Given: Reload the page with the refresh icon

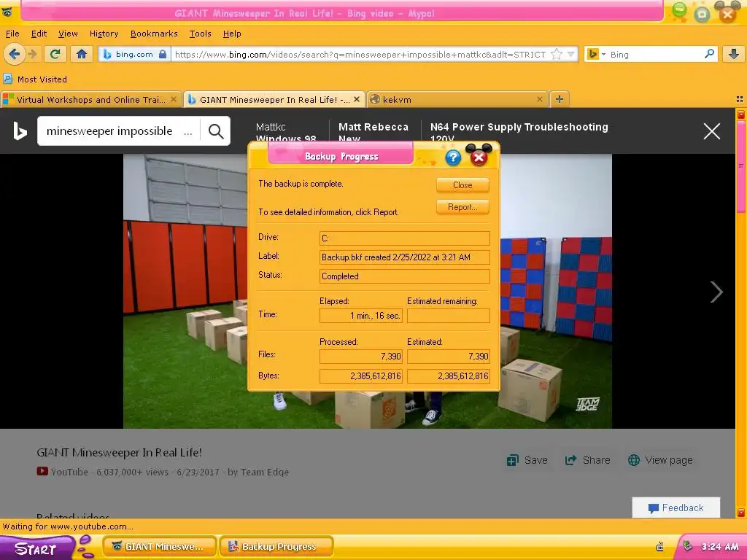Looking at the screenshot, I should tap(55, 54).
